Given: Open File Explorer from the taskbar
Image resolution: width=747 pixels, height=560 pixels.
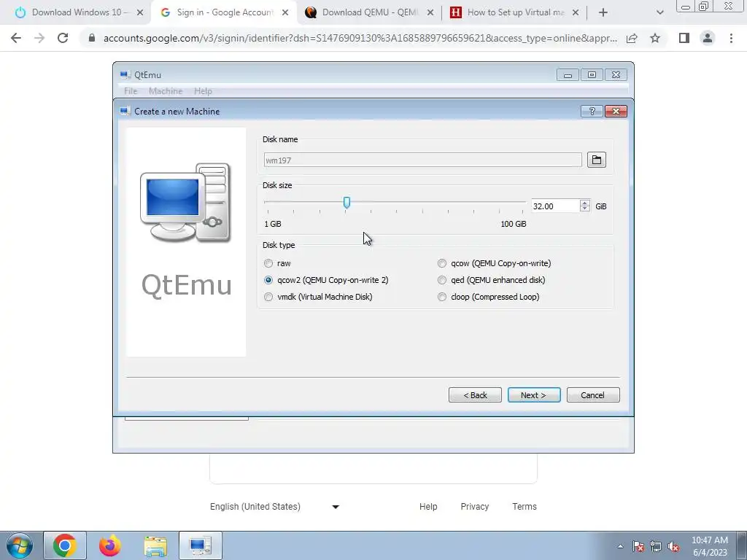Looking at the screenshot, I should (x=155, y=545).
